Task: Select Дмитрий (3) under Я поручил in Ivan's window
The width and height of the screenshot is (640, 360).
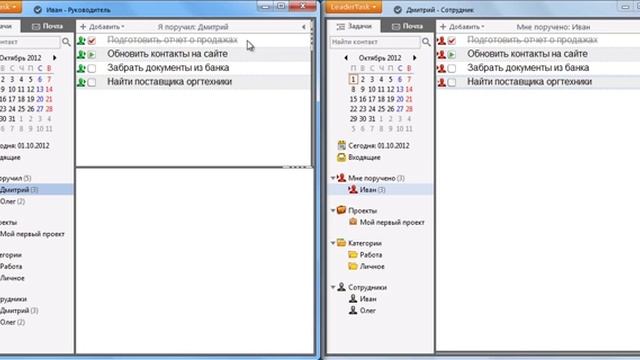Action: [x=37, y=189]
